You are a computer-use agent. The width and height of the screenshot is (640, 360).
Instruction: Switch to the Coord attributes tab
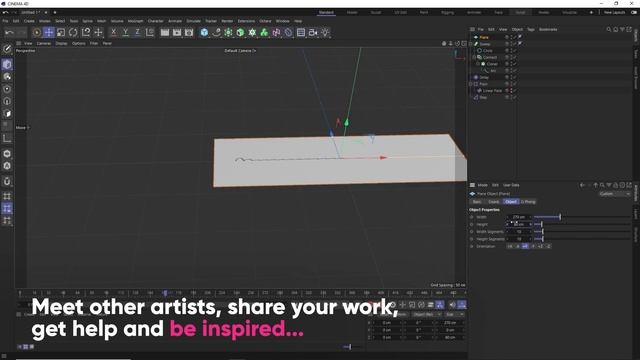[493, 202]
